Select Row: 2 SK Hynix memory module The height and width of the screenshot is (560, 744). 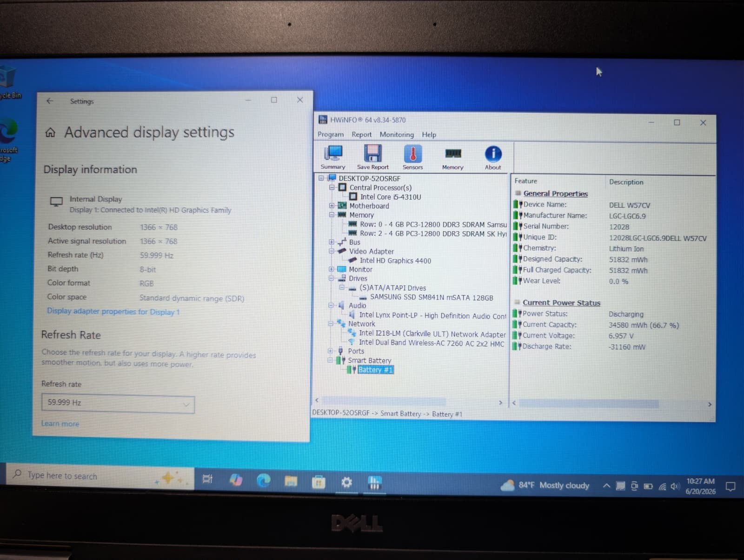433,233
